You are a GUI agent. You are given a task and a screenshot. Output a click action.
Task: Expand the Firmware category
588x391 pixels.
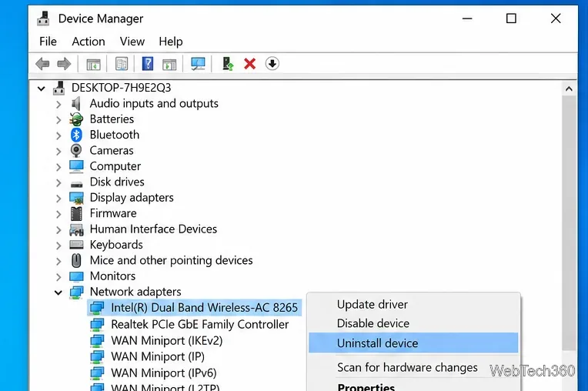(58, 214)
